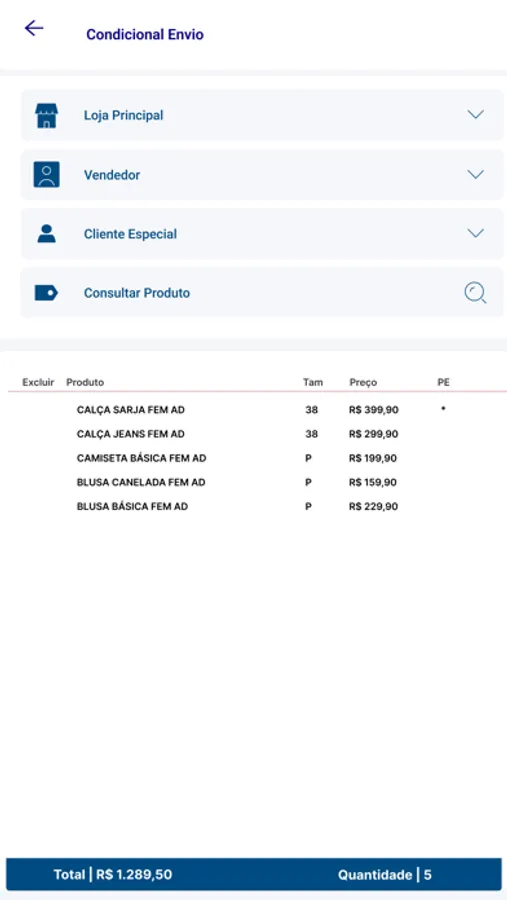Click the store icon beside Loja Principal
Image resolution: width=507 pixels, height=900 pixels.
click(47, 115)
